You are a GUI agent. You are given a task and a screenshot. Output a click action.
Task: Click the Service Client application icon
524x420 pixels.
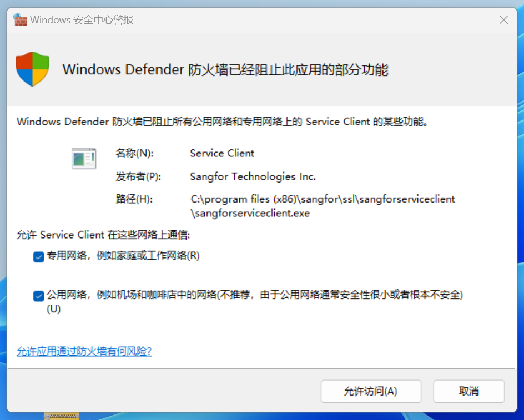click(x=84, y=159)
